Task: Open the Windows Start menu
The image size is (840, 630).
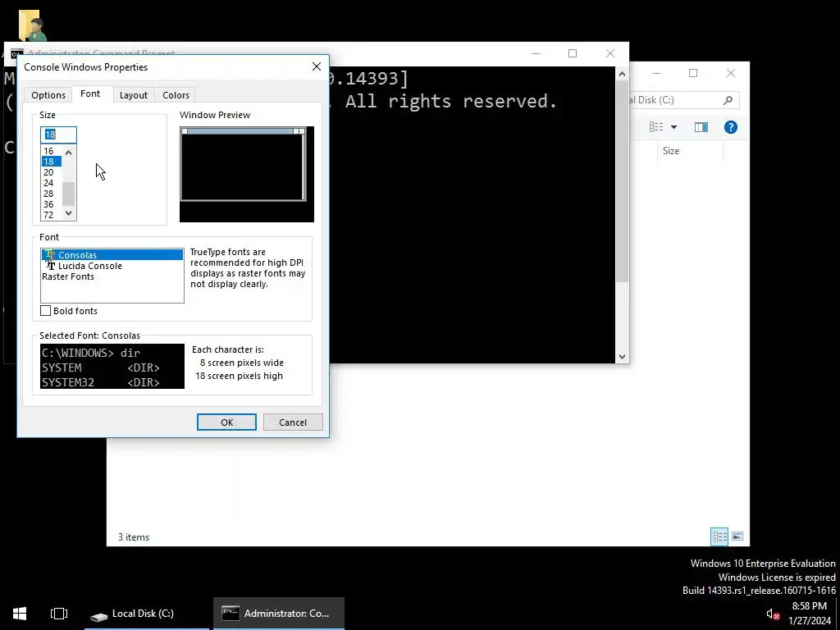Action: (x=20, y=614)
